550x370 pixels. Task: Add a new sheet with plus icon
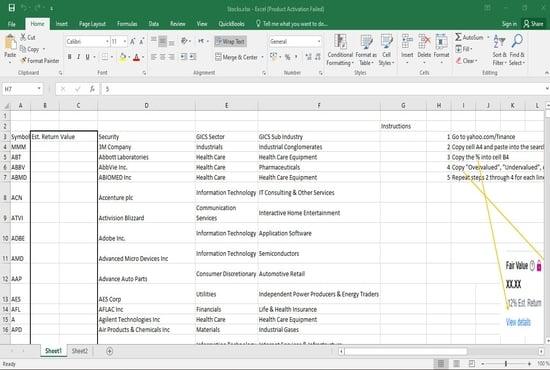pos(109,351)
